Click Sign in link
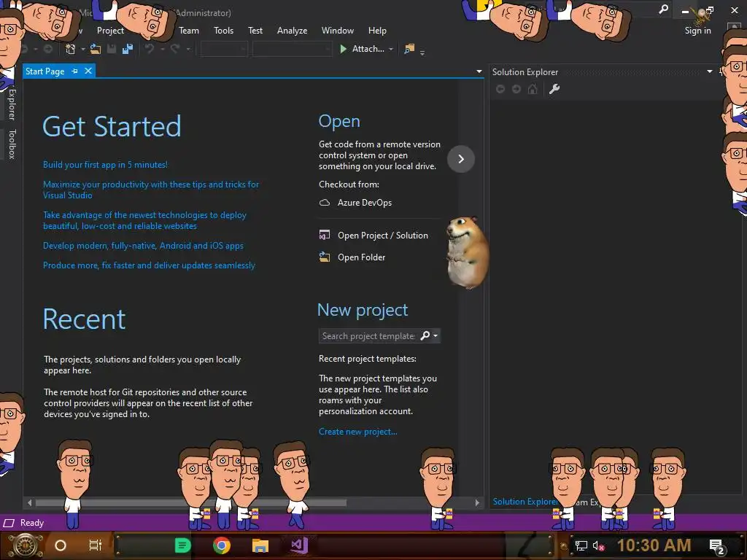 click(x=697, y=31)
